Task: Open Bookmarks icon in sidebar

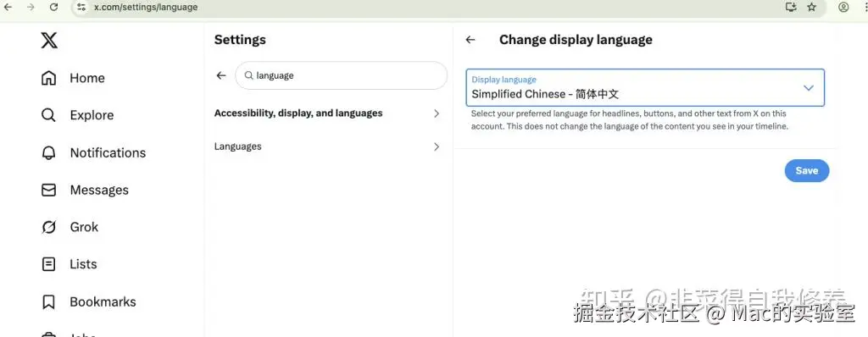Action: coord(48,301)
